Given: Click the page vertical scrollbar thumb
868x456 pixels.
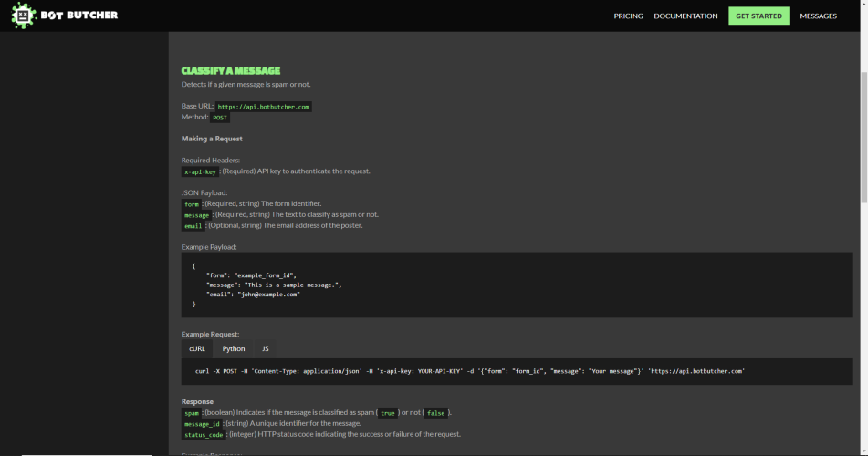Looking at the screenshot, I should point(863,137).
